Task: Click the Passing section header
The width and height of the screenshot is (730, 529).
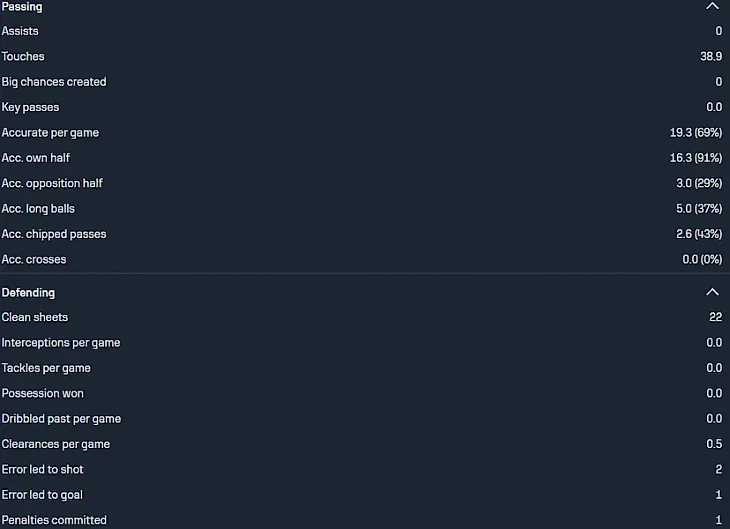Action: pos(22,6)
